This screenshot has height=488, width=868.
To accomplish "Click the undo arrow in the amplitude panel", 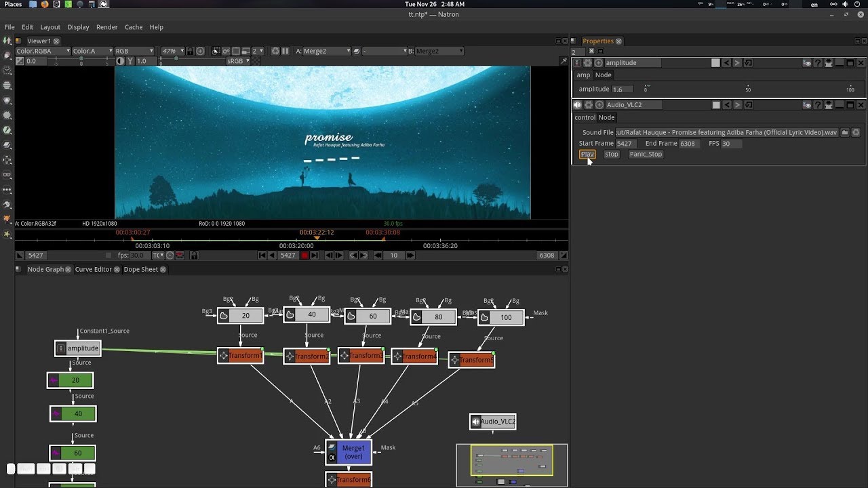I will point(727,63).
